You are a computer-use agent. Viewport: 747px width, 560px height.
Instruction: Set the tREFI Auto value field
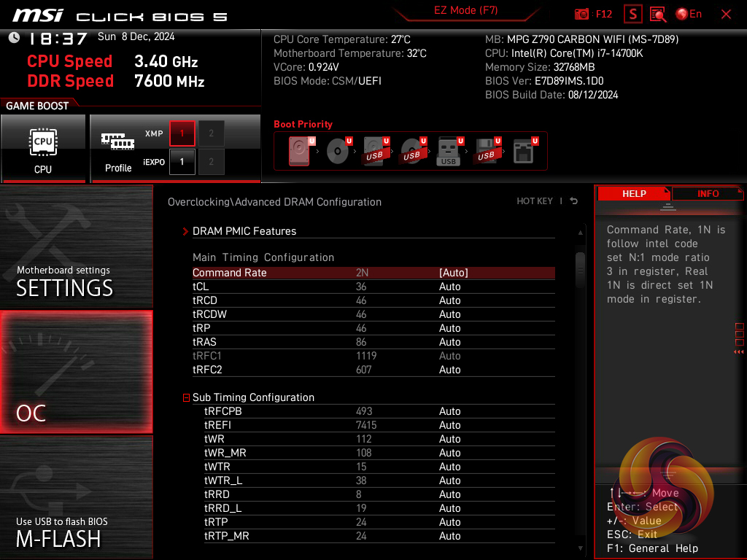click(x=449, y=425)
